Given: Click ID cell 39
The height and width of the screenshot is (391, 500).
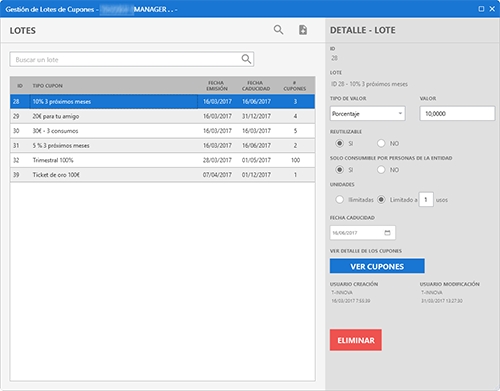Looking at the screenshot, I should click(16, 175).
